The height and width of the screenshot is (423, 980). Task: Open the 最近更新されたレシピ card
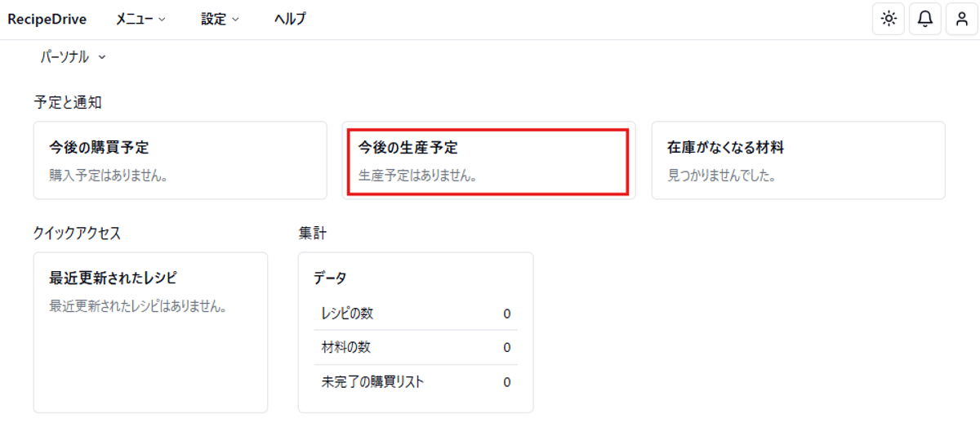pos(150,332)
